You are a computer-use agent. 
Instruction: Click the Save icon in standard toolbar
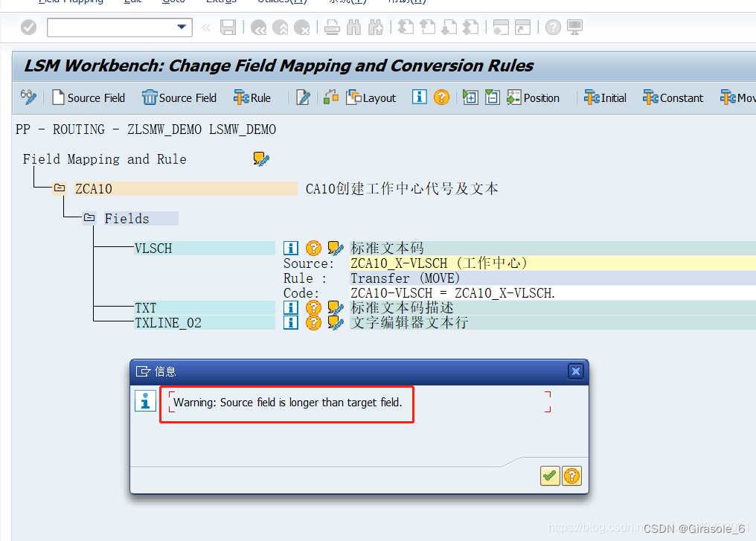coord(228,28)
